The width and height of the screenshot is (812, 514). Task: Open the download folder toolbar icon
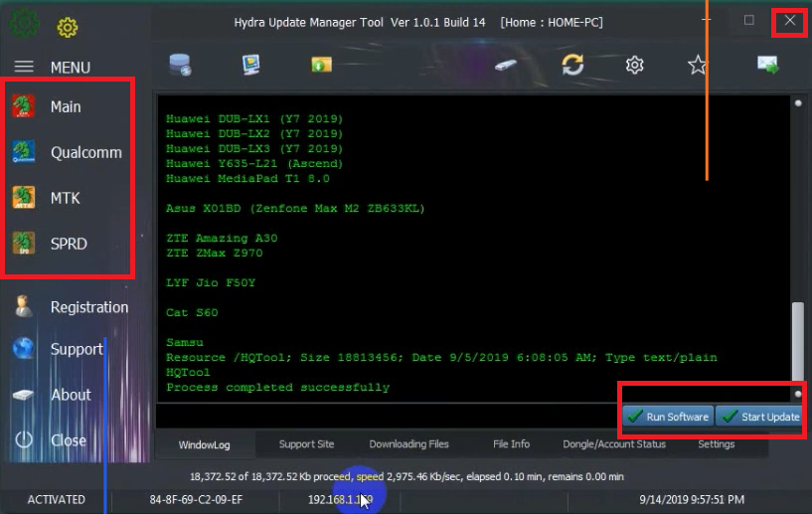click(x=322, y=65)
